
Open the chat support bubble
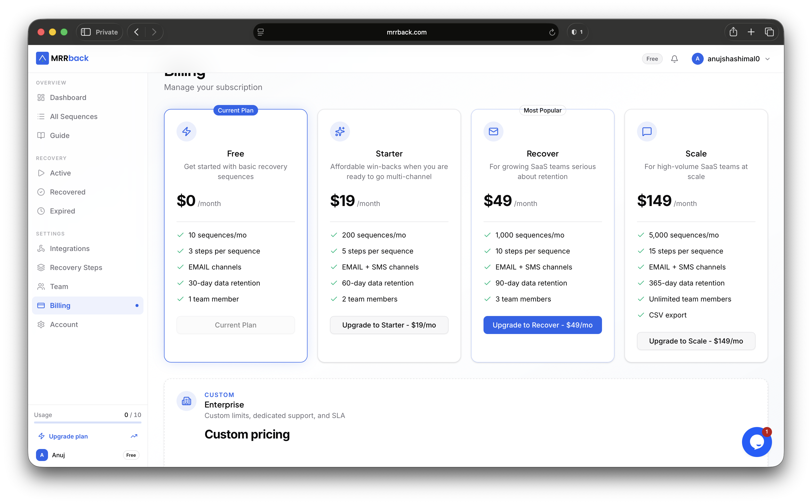(x=757, y=442)
